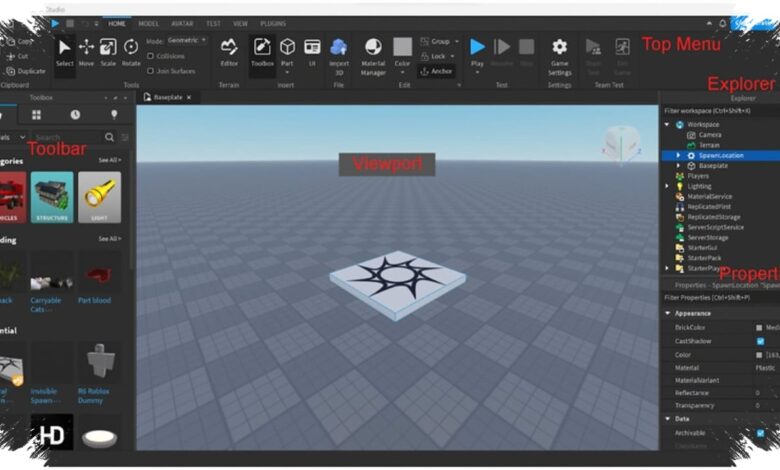
Task: Select the Structure category thumbnail
Action: (52, 197)
